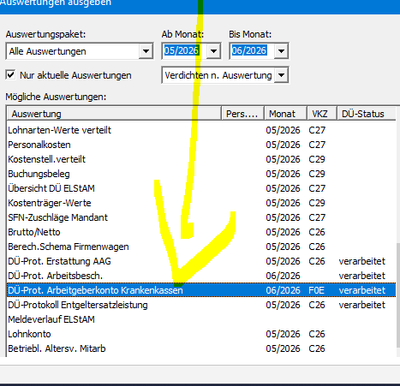Select the Personalkosten row
Screen dimensions: 400x386
click(x=201, y=145)
